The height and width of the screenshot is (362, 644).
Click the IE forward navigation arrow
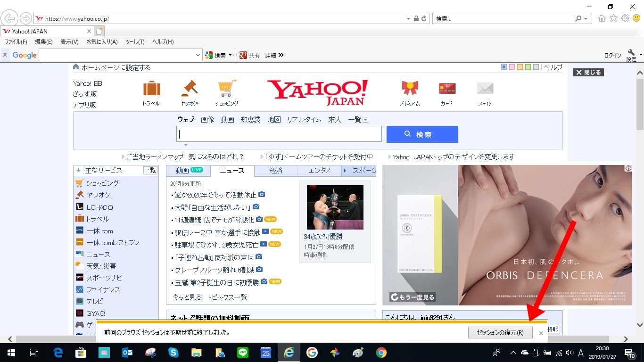[x=25, y=18]
